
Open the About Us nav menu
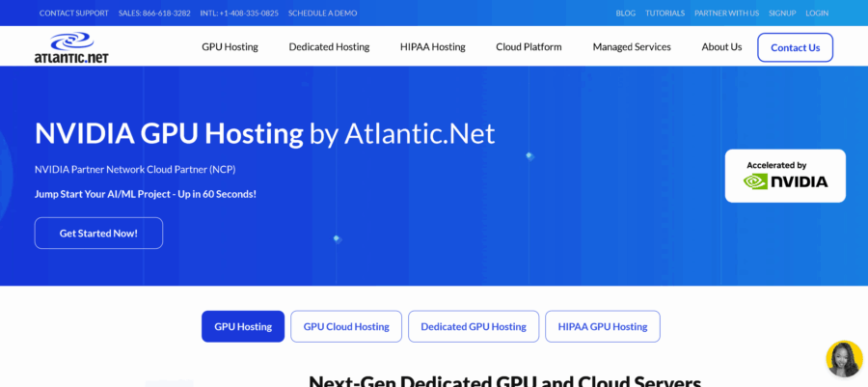(x=721, y=47)
